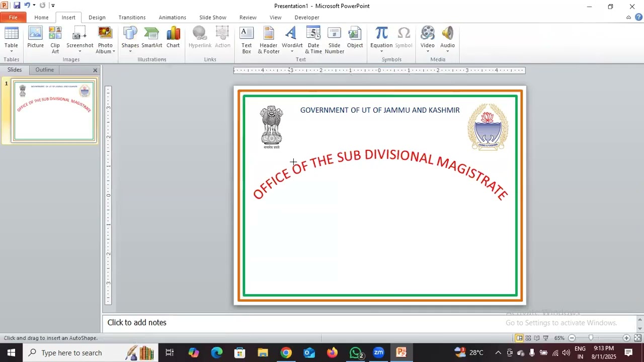
Task: Go to the Slide Show tab
Action: [x=213, y=18]
